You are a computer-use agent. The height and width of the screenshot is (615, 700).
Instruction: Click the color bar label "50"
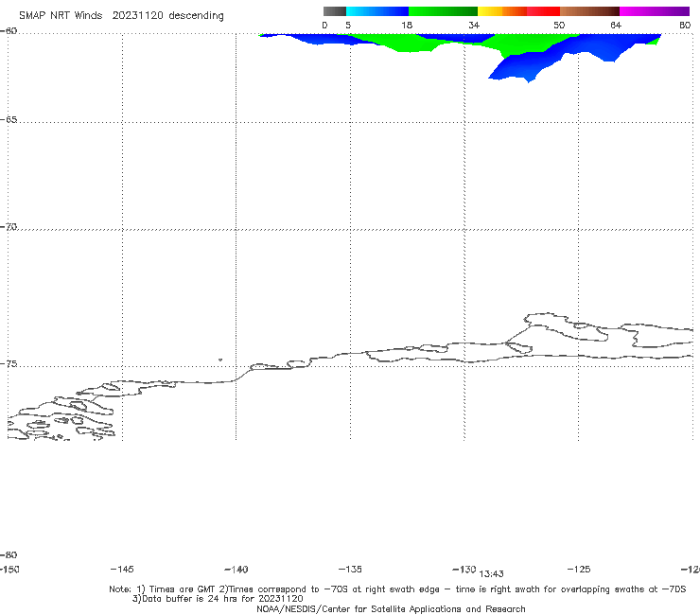(559, 25)
